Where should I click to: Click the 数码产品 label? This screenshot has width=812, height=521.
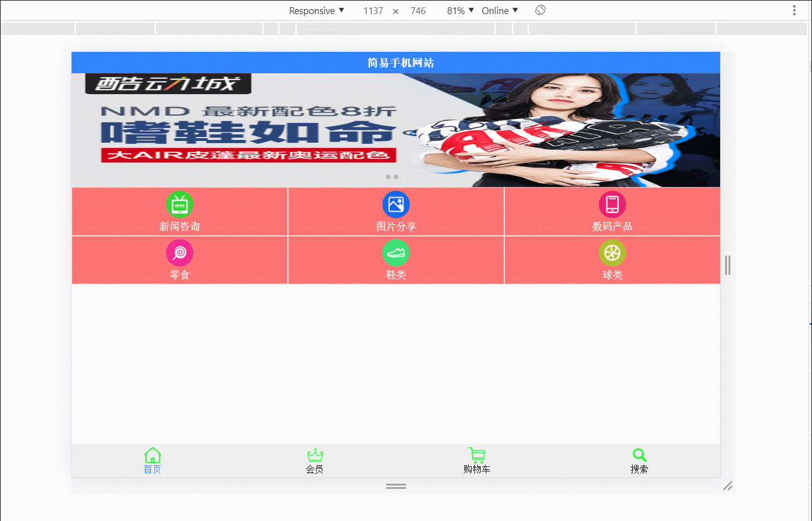coord(613,227)
